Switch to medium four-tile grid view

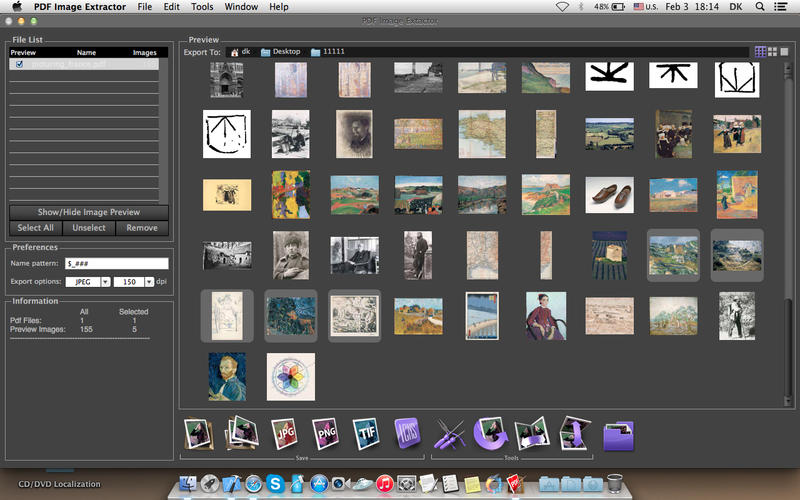tap(772, 52)
